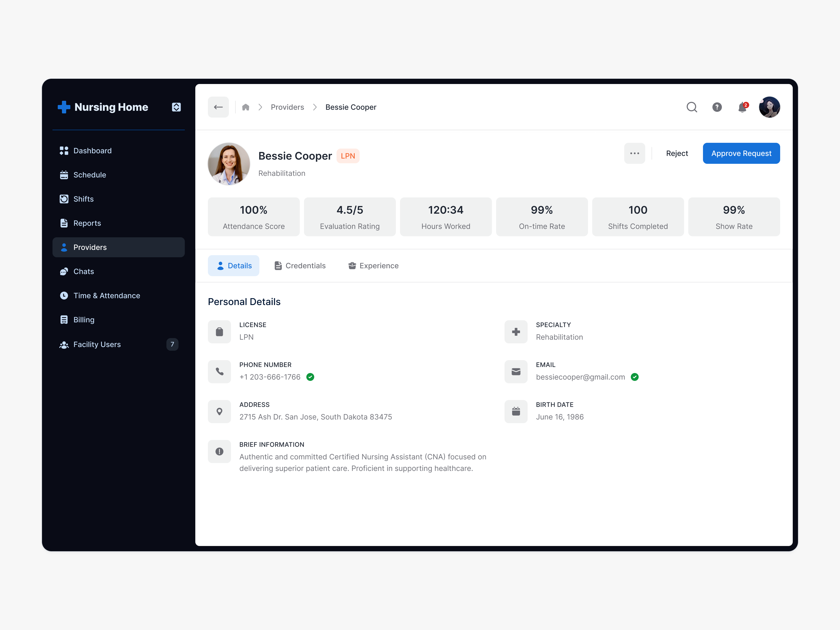The height and width of the screenshot is (630, 840).
Task: Click the 4.5/5 Evaluation Rating card
Action: 350,217
